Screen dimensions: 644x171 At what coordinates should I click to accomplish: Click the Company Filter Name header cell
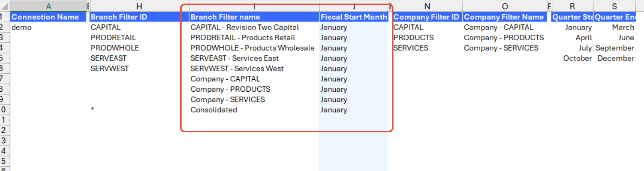tap(504, 17)
